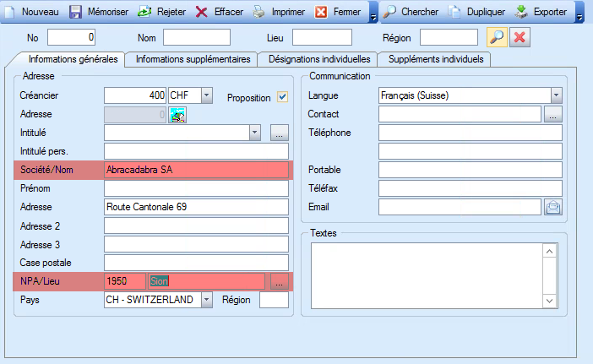Image resolution: width=593 pixels, height=364 pixels.
Task: Open the Pays country dropdown
Action: (x=206, y=300)
